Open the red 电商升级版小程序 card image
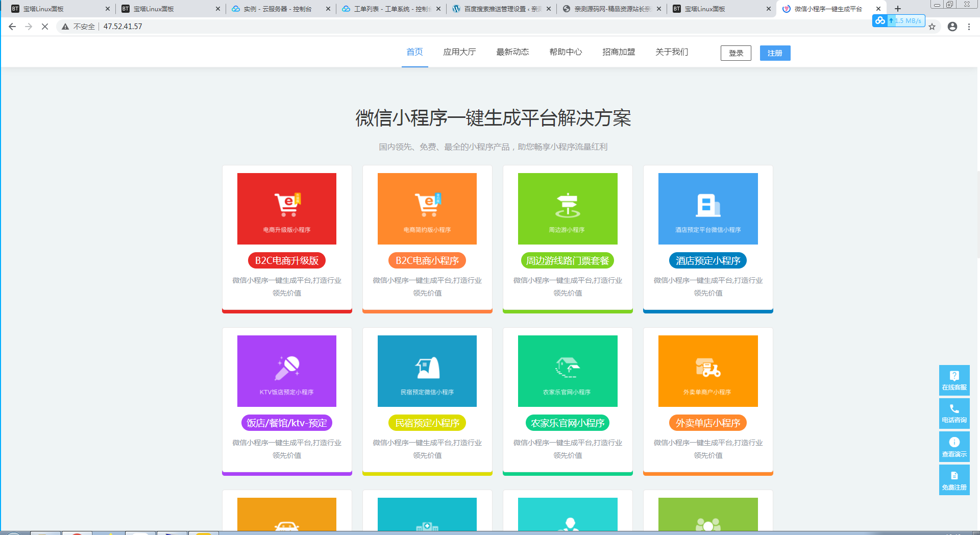This screenshot has height=535, width=980. pos(287,209)
